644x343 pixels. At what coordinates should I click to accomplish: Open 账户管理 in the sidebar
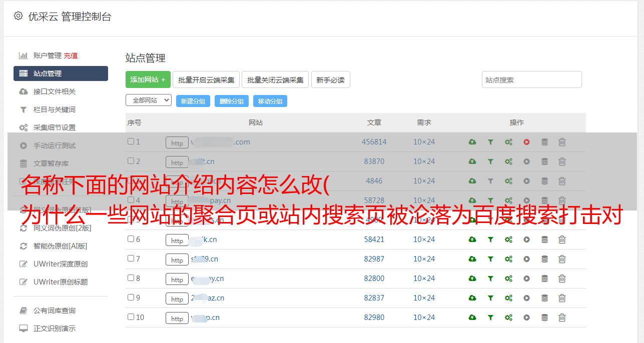[x=47, y=55]
